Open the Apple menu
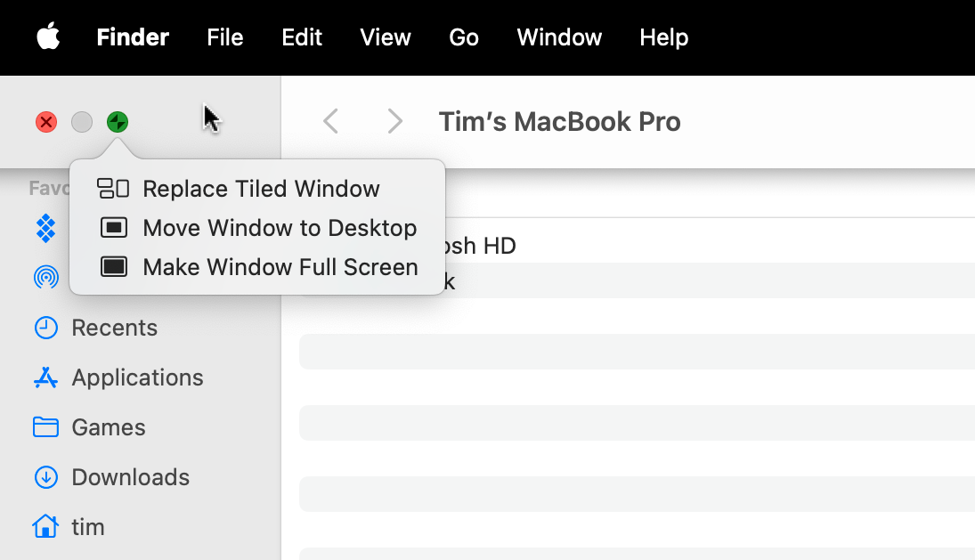975x560 pixels. [x=48, y=37]
